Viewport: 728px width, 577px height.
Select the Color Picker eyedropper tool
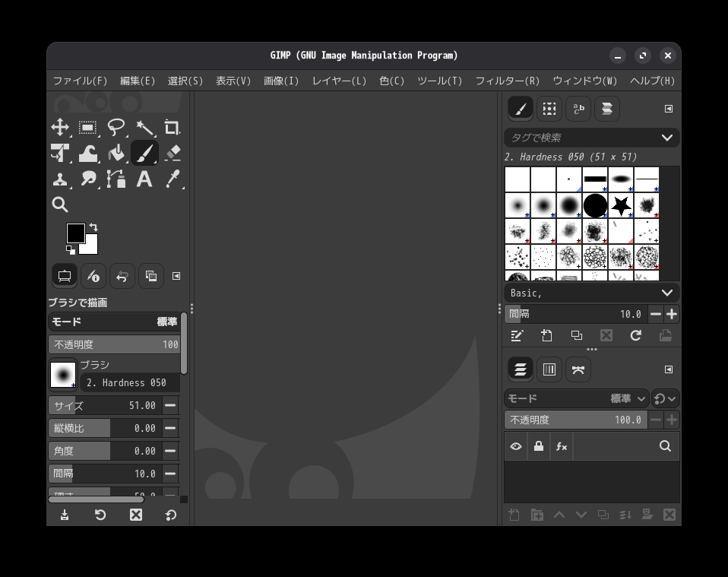[x=172, y=179]
